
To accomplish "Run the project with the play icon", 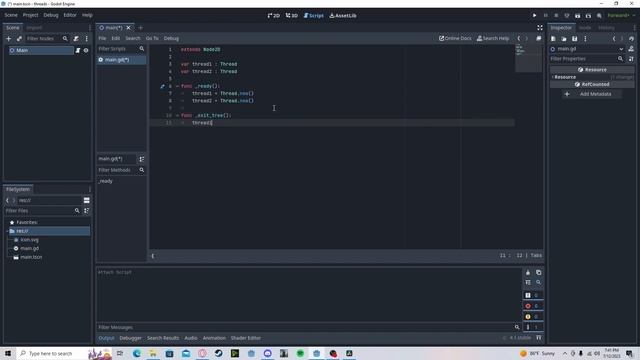I will (x=534, y=16).
